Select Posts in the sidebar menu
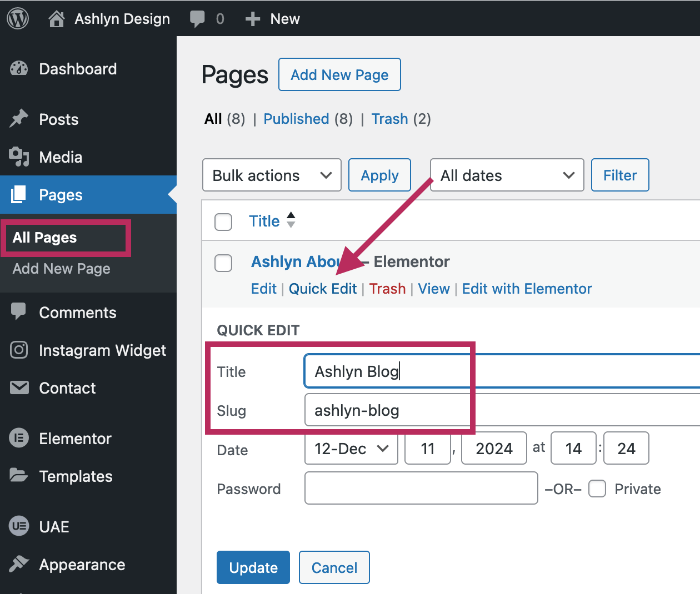700x594 pixels. (x=18, y=119)
